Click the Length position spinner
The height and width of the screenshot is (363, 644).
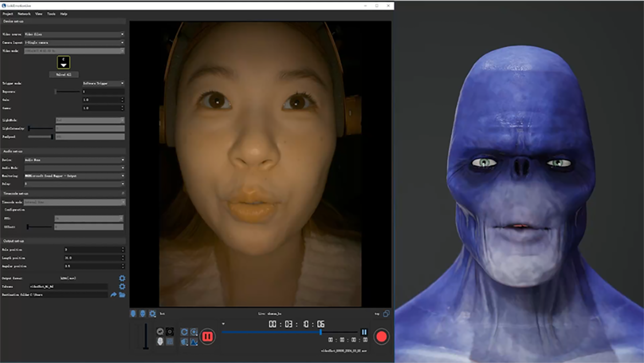(94, 258)
